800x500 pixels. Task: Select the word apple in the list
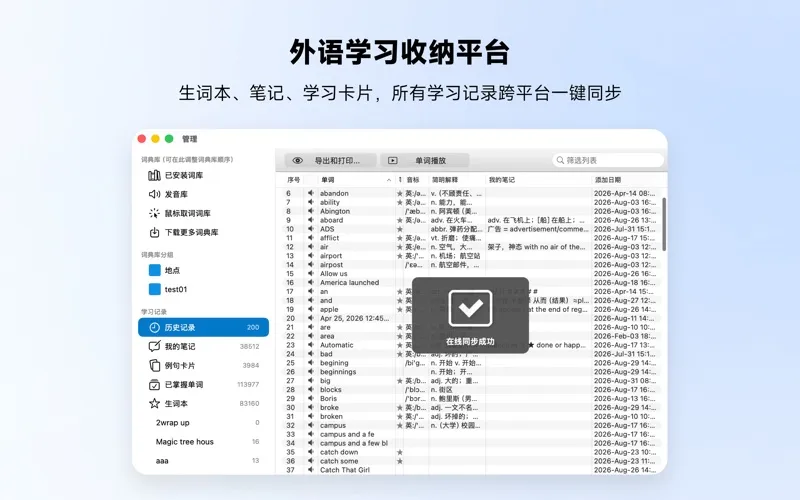click(329, 309)
